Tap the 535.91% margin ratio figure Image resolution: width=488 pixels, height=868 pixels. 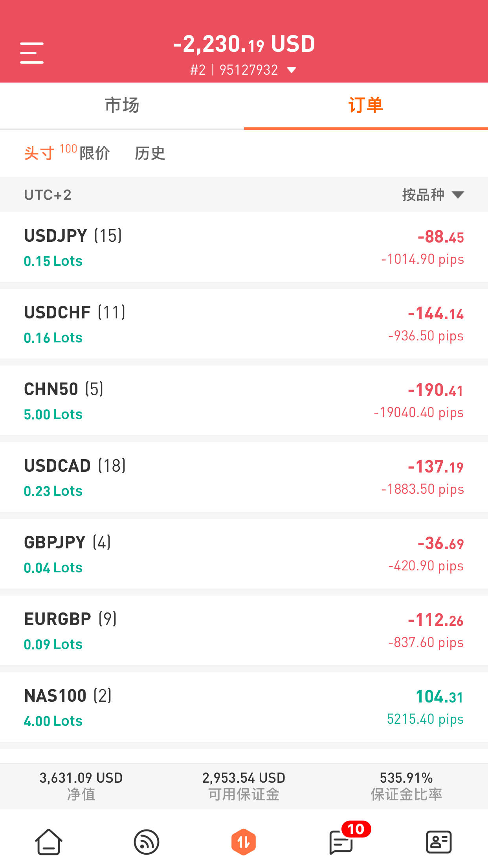[x=406, y=778]
